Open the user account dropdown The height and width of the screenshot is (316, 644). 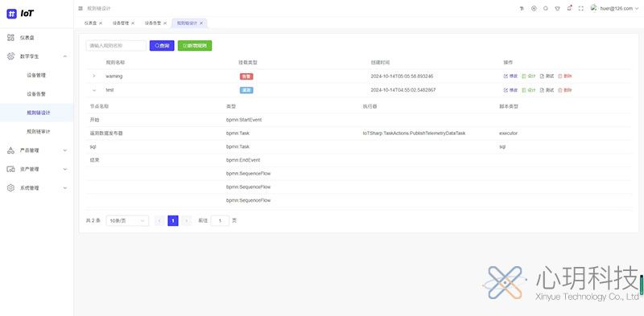[x=614, y=8]
